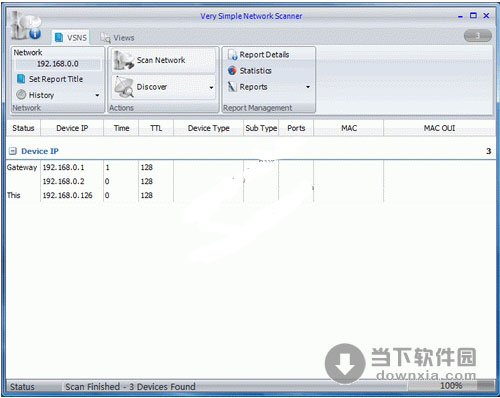500x398 pixels.
Task: Select the 192.168.0.2 device row
Action: (x=251, y=182)
